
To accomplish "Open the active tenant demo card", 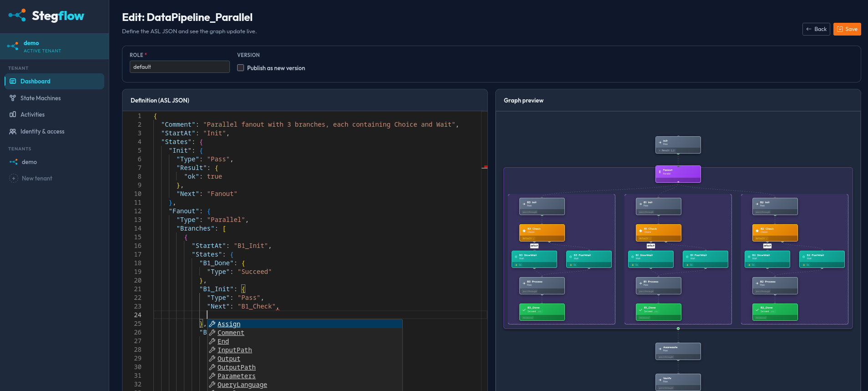I will point(55,46).
